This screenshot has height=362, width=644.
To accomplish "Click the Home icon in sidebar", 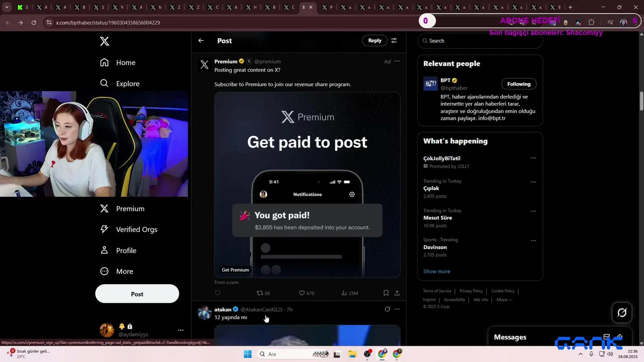I will (104, 62).
